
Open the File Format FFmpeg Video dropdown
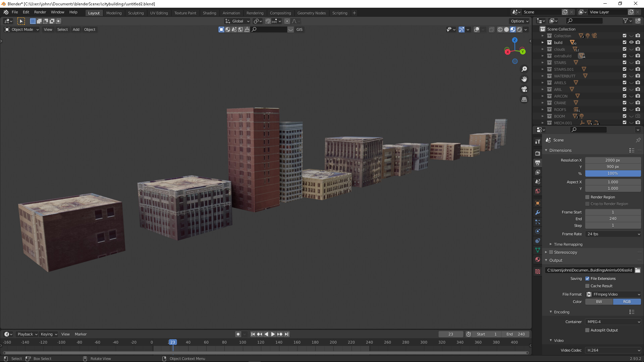613,294
